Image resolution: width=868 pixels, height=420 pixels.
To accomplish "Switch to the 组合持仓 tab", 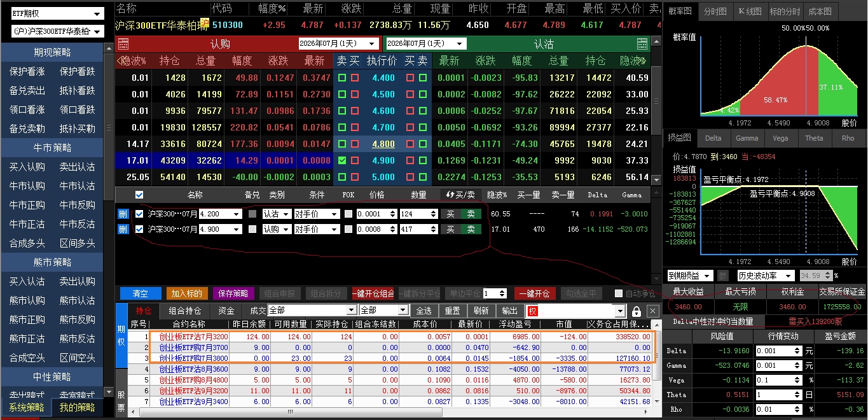I will [184, 311].
